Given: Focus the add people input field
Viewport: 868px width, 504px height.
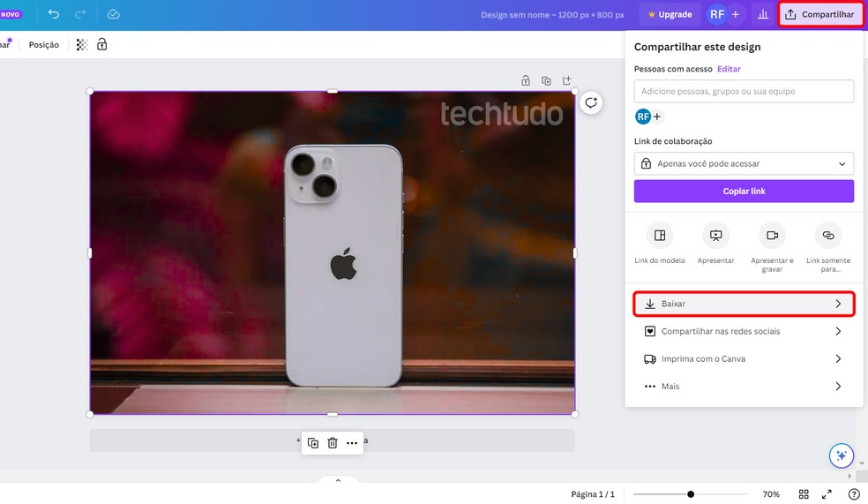Looking at the screenshot, I should 744,92.
